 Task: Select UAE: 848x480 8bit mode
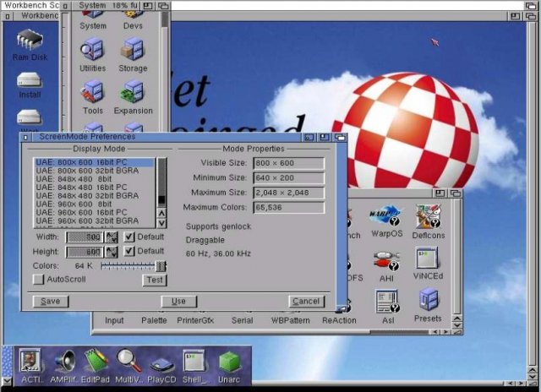point(95,179)
